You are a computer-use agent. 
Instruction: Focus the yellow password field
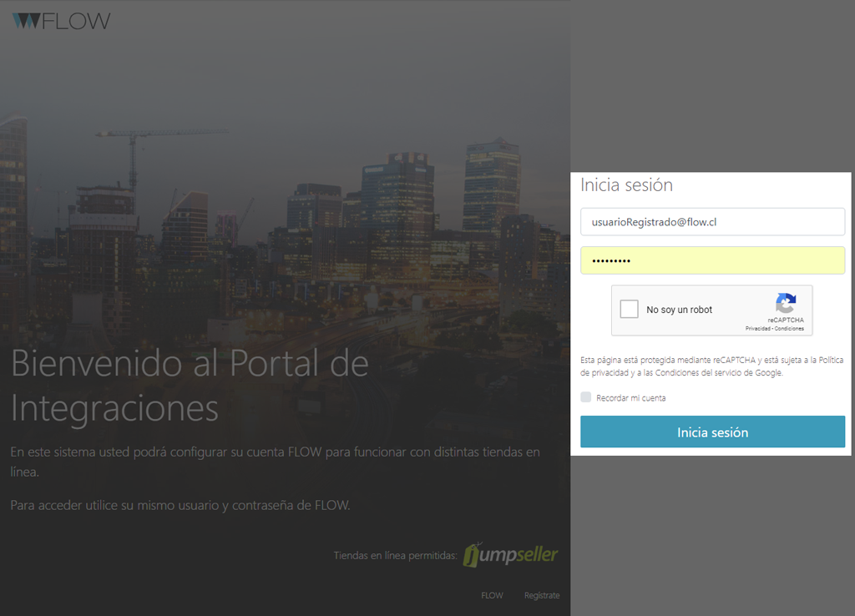[712, 260]
